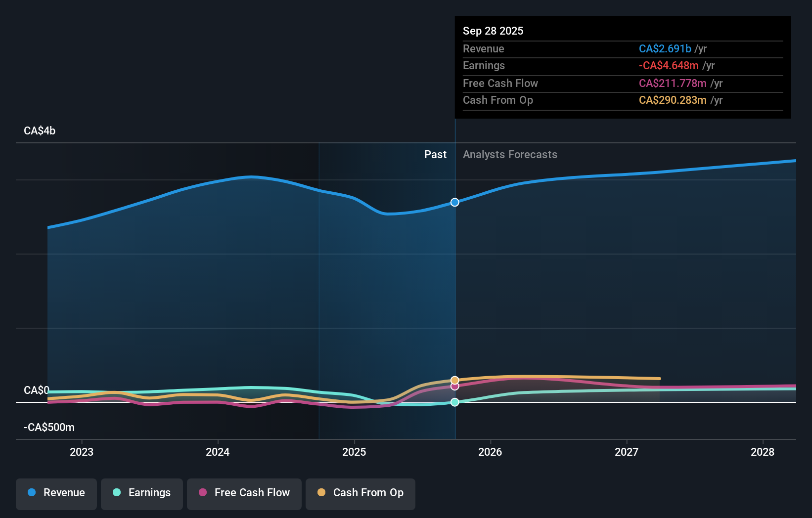Select the orange Cash From Op legend dot
812x518 pixels.
pos(322,493)
